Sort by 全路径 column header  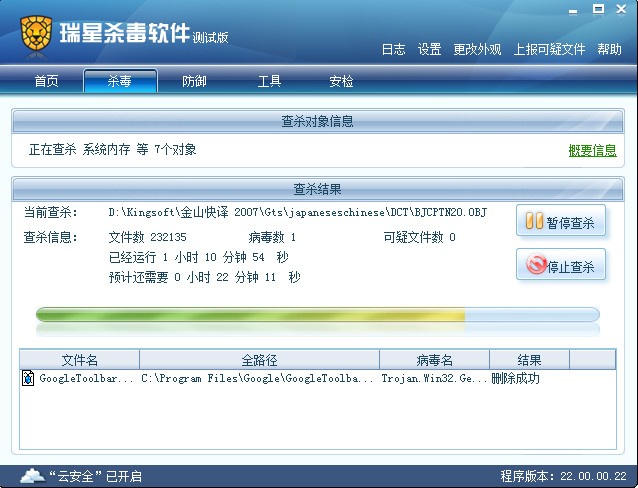(259, 360)
